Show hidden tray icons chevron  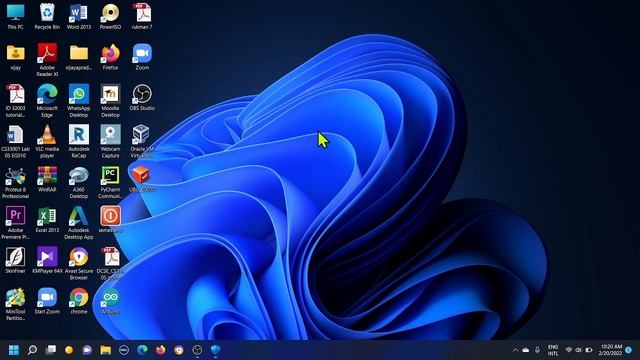[515, 350]
